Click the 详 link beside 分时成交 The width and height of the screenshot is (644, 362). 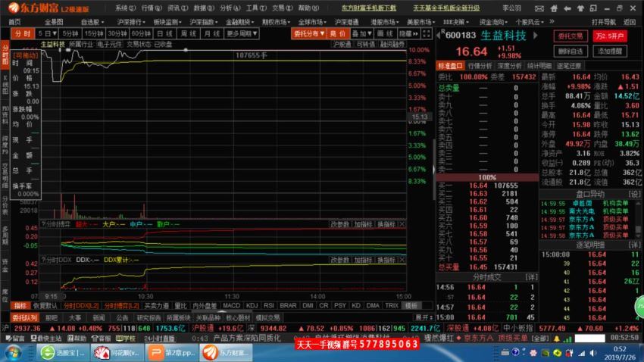tap(531, 277)
